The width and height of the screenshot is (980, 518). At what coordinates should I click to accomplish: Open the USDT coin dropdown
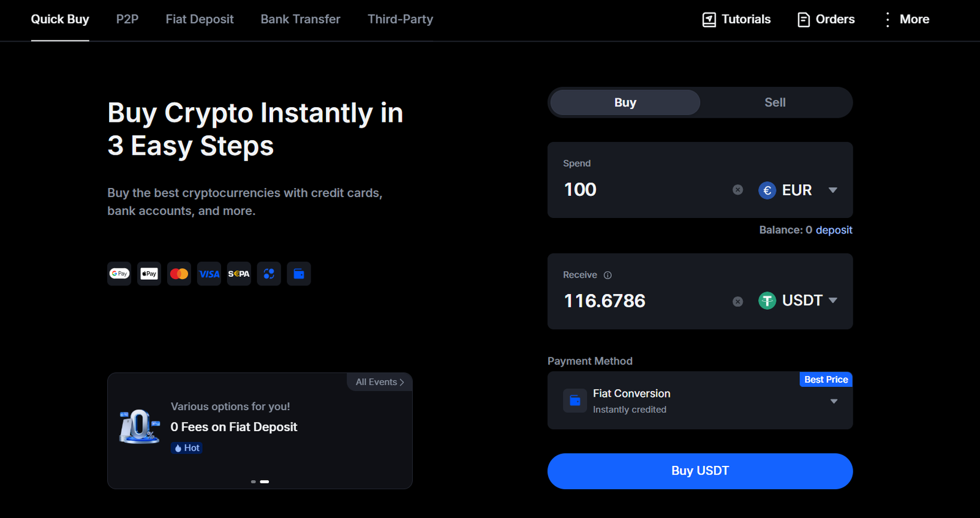tap(797, 301)
